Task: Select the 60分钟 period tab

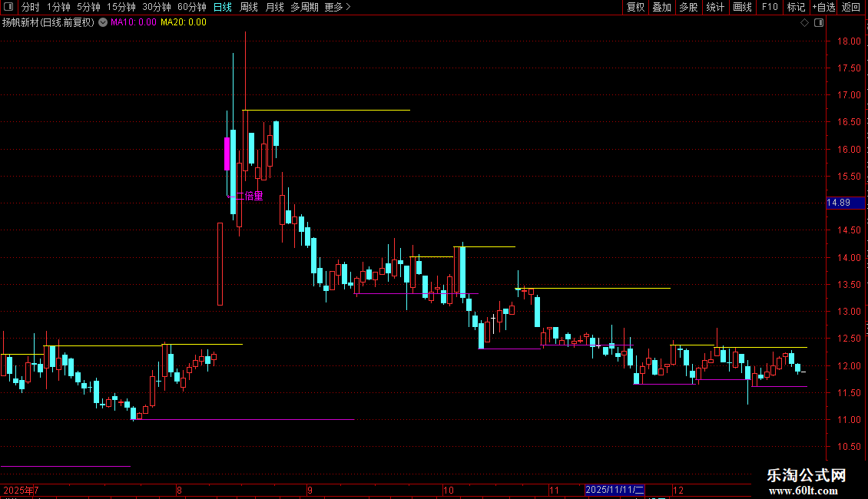Action: pyautogui.click(x=192, y=7)
